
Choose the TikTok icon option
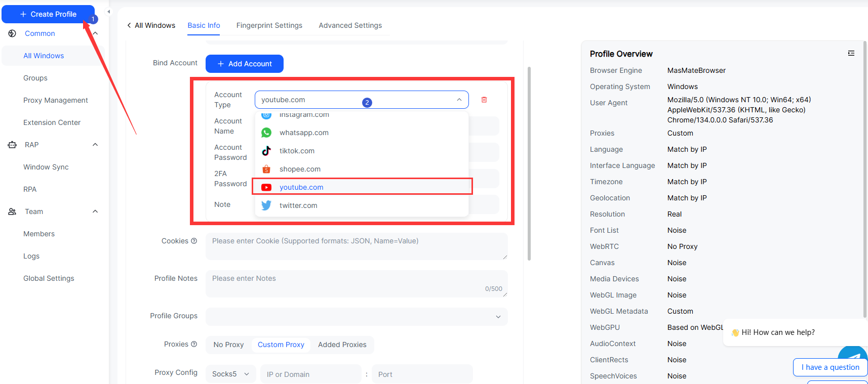click(x=266, y=151)
